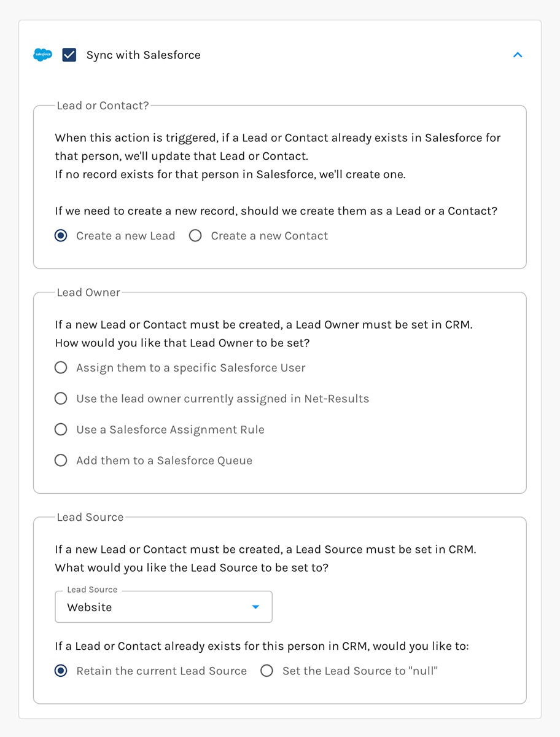Click the Website value in Lead Source field
The image size is (560, 737).
(90, 607)
